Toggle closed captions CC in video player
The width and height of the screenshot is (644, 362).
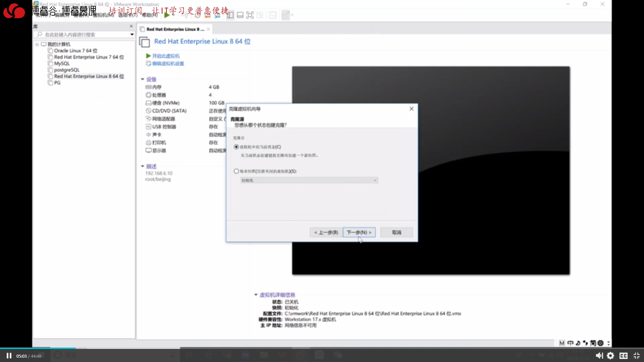(624, 356)
